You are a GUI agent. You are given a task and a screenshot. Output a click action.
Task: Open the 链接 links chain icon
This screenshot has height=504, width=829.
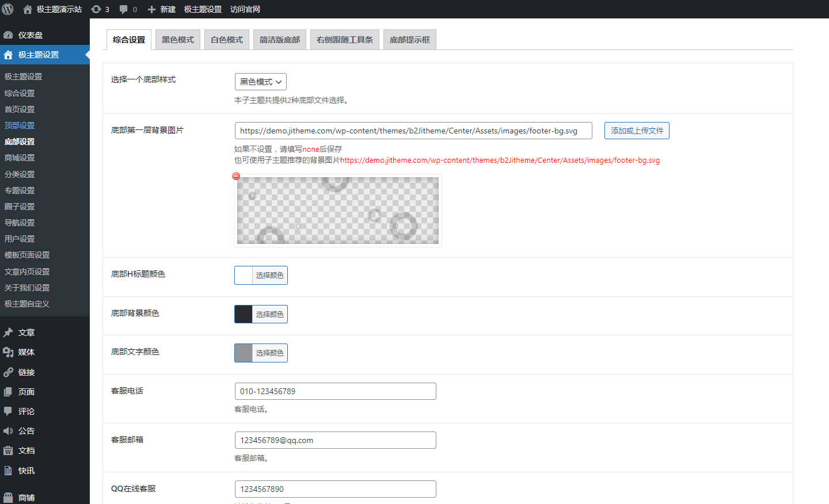click(x=8, y=372)
